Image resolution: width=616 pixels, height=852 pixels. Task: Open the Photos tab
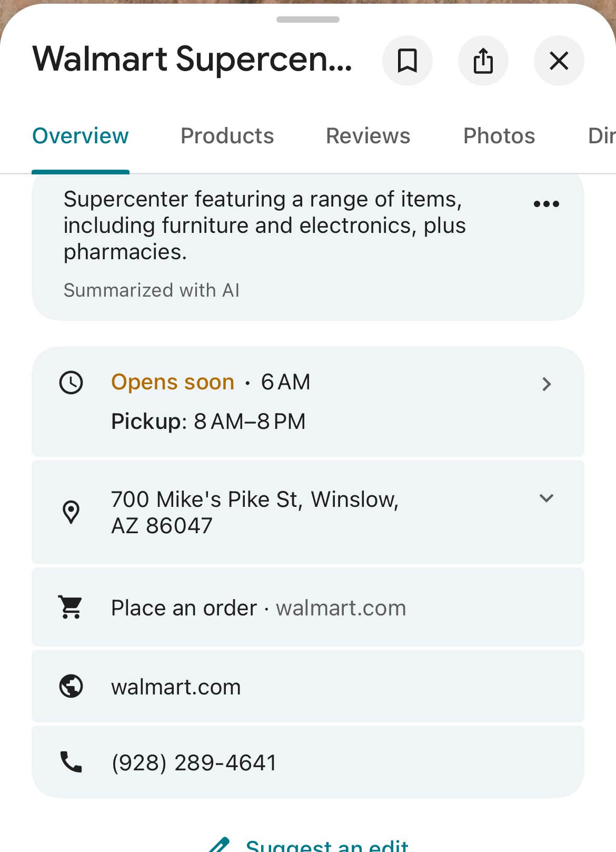[x=499, y=135]
